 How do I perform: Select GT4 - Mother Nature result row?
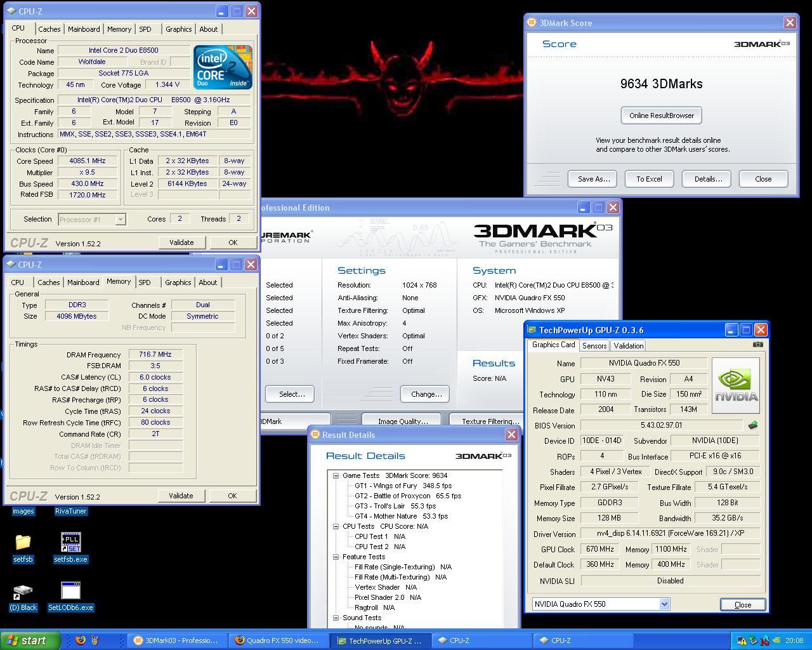[x=401, y=516]
